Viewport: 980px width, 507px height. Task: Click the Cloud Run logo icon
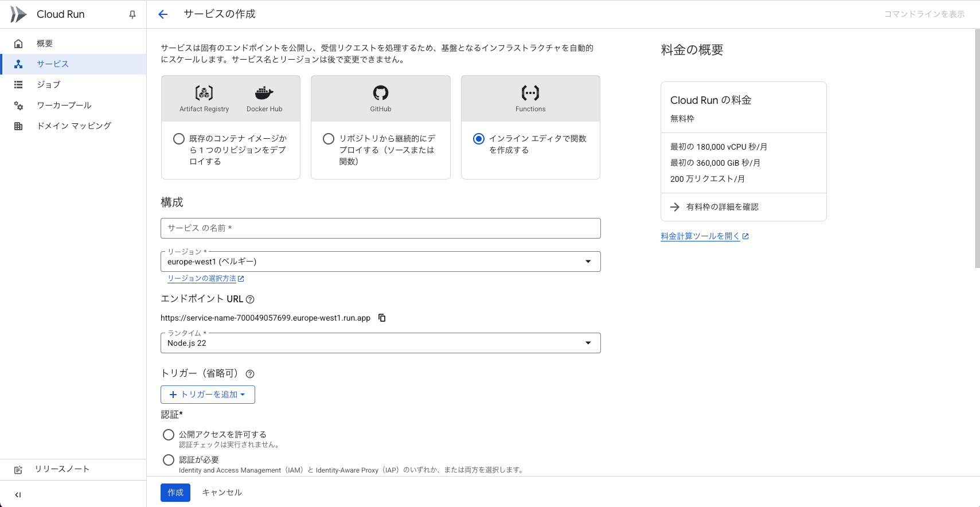point(18,14)
